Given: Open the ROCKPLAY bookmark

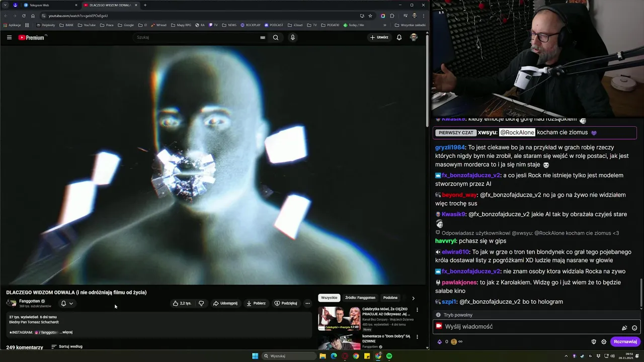Looking at the screenshot, I should tap(251, 25).
